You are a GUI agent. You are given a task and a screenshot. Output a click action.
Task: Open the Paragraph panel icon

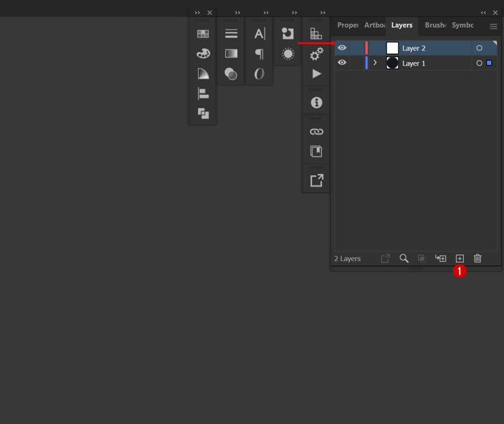pyautogui.click(x=259, y=54)
